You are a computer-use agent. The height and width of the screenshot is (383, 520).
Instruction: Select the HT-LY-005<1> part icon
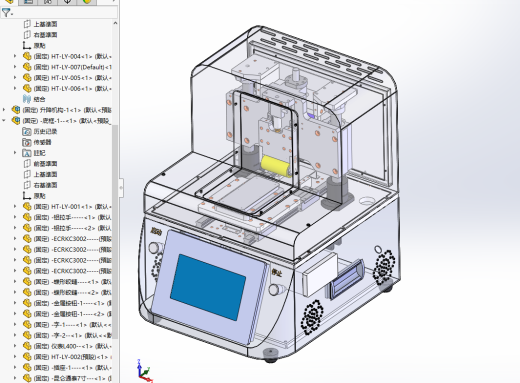[27, 78]
